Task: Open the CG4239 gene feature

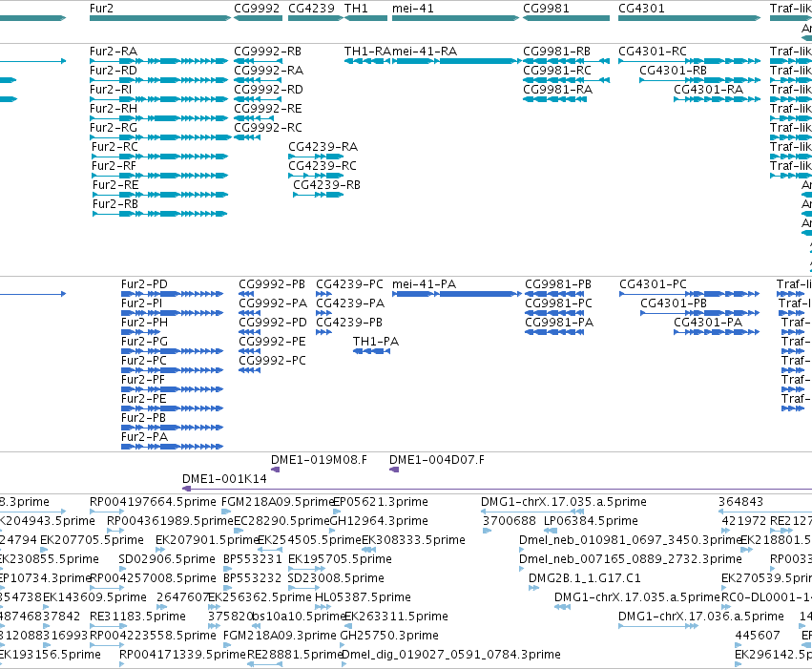Action: point(316,18)
